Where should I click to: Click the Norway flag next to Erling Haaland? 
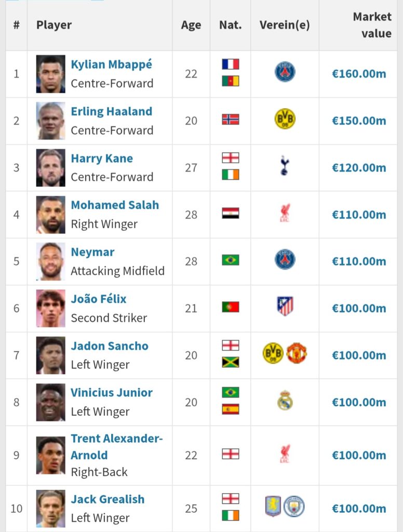coord(231,119)
